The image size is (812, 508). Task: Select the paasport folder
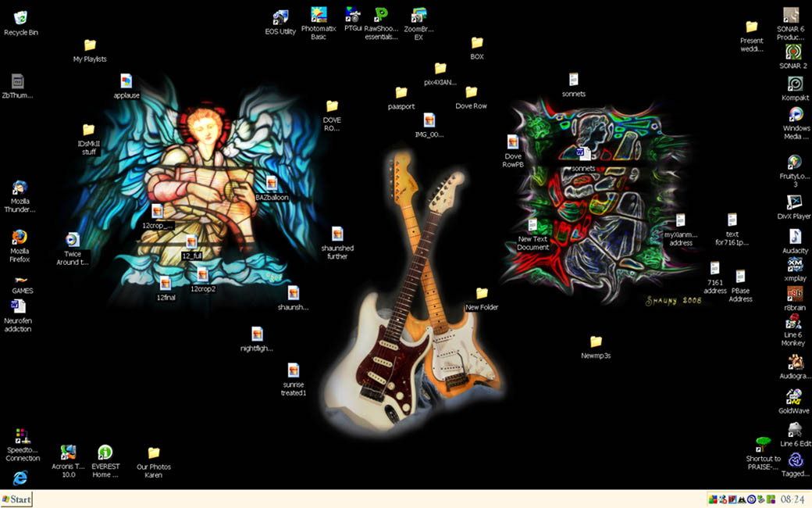401,93
